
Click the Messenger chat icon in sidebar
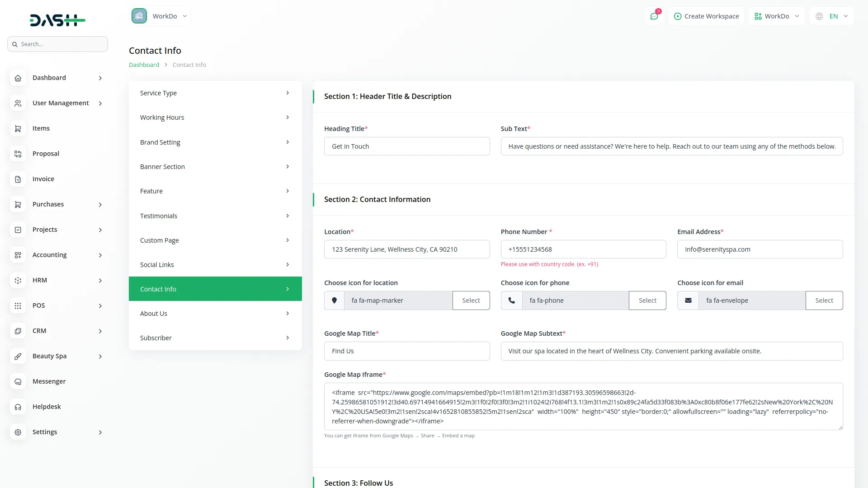pos(18,382)
